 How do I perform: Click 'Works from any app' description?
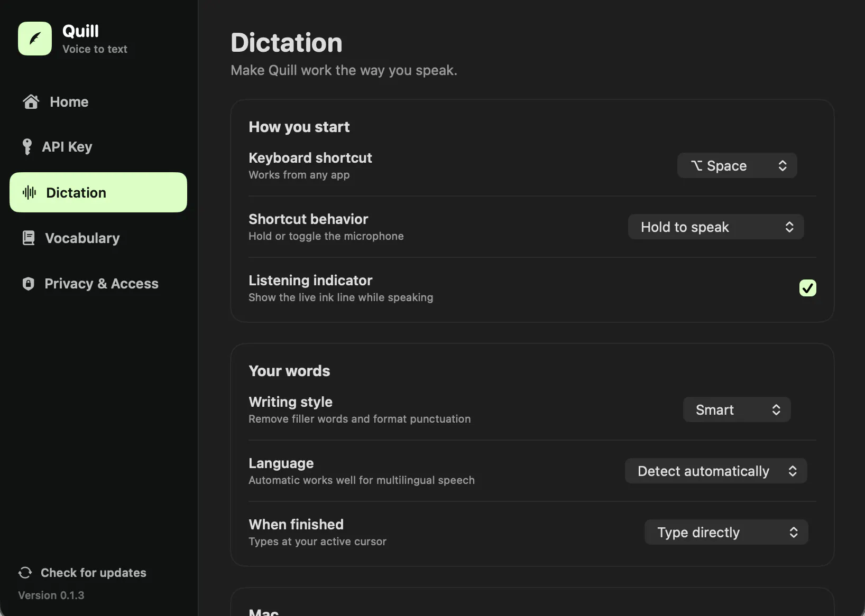tap(299, 175)
